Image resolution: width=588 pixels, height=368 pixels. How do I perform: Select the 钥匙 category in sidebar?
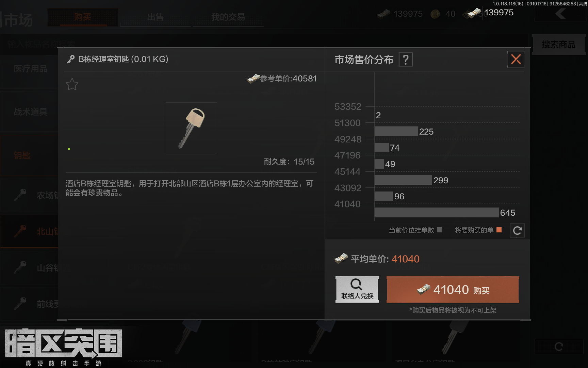29,155
